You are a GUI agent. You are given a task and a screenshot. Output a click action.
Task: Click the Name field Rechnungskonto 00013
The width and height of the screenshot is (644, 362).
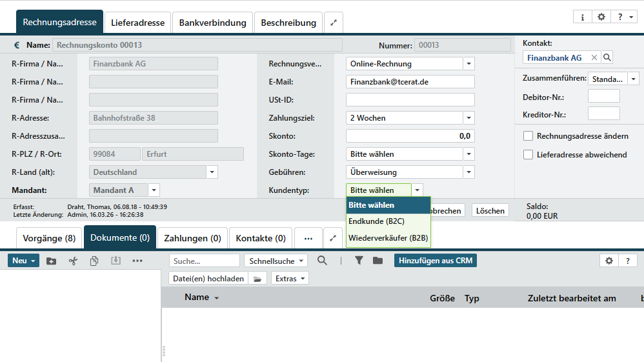(x=197, y=45)
